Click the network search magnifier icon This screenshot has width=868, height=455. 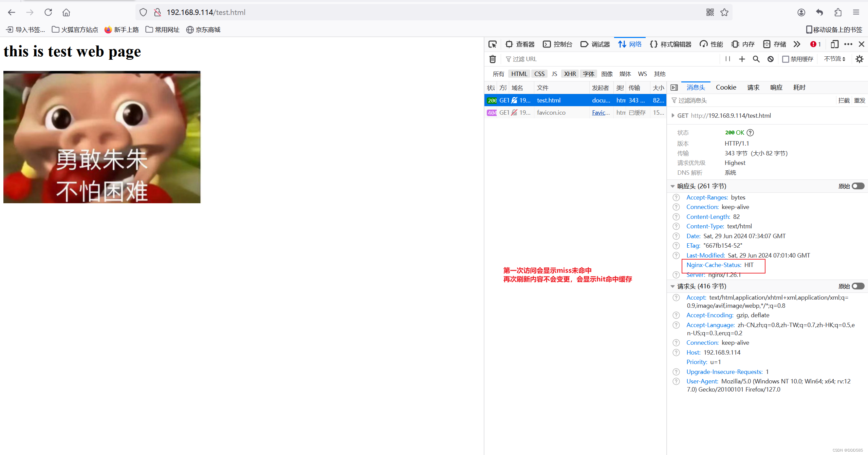(x=756, y=59)
